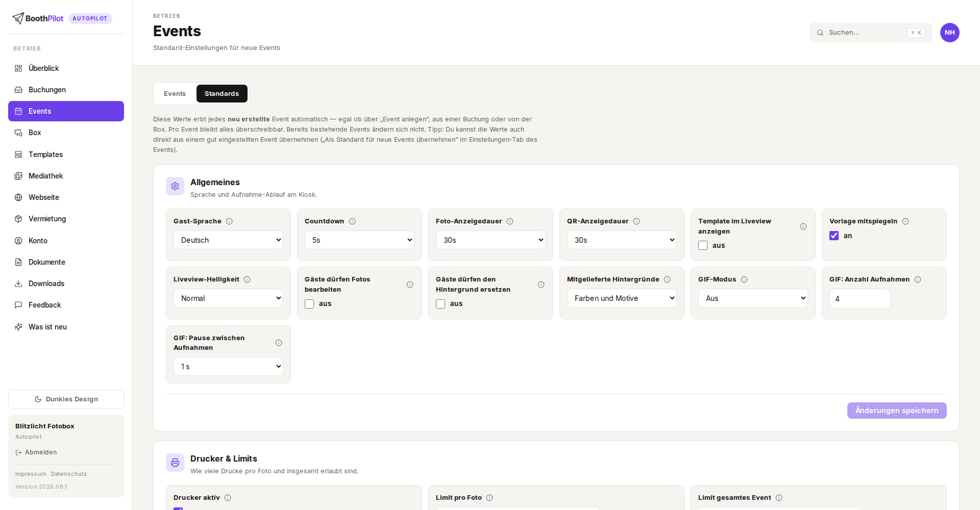Uncheck the Vorlage mitspiegeln checkbox
Viewport: 980px width, 510px height.
[834, 236]
